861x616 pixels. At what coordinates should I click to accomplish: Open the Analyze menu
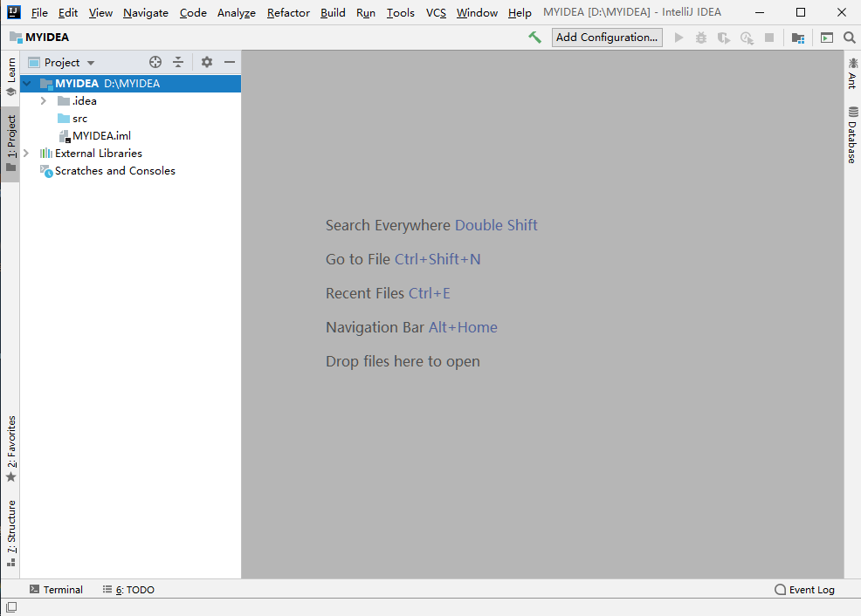tap(236, 12)
